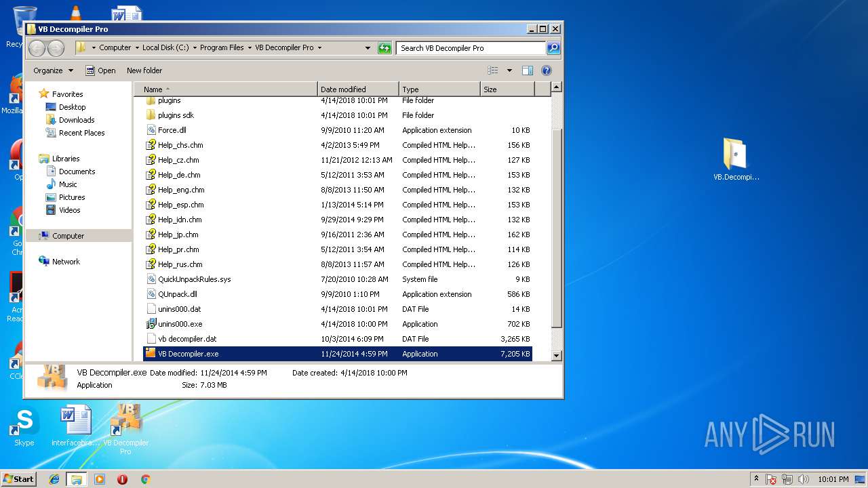Select the VB.Decompi... folder on desktop
Viewport: 868px width, 488px height.
[x=736, y=159]
